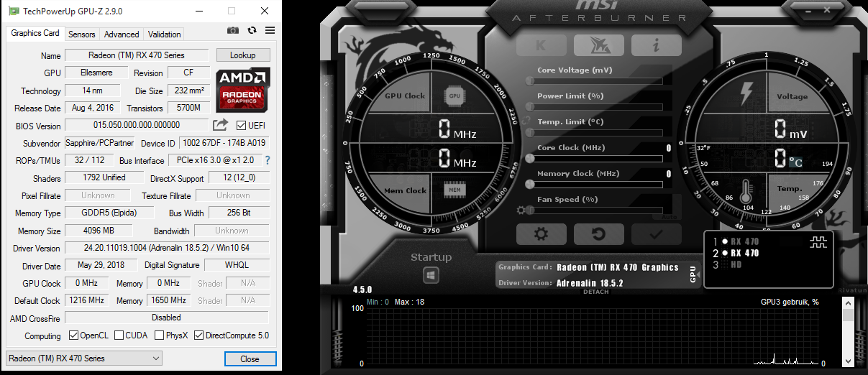Screen dimensions: 868x375
Task: Click the BIOS export share icon
Action: pos(221,125)
